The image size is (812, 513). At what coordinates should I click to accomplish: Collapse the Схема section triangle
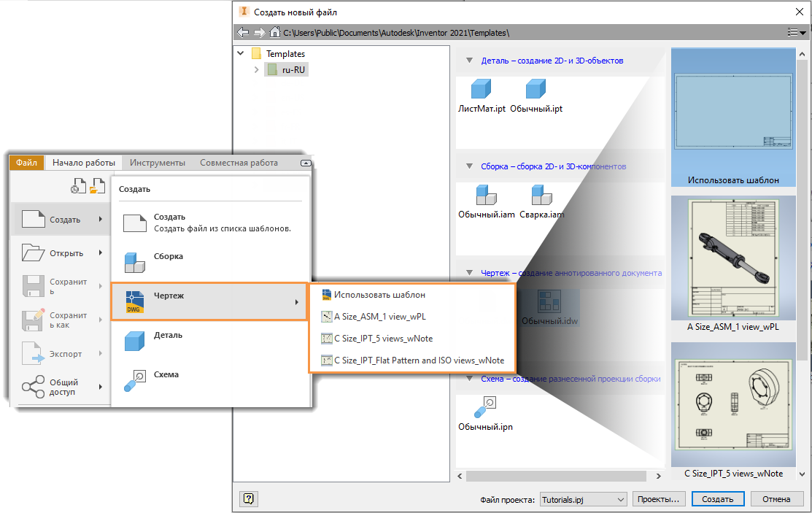pos(469,378)
